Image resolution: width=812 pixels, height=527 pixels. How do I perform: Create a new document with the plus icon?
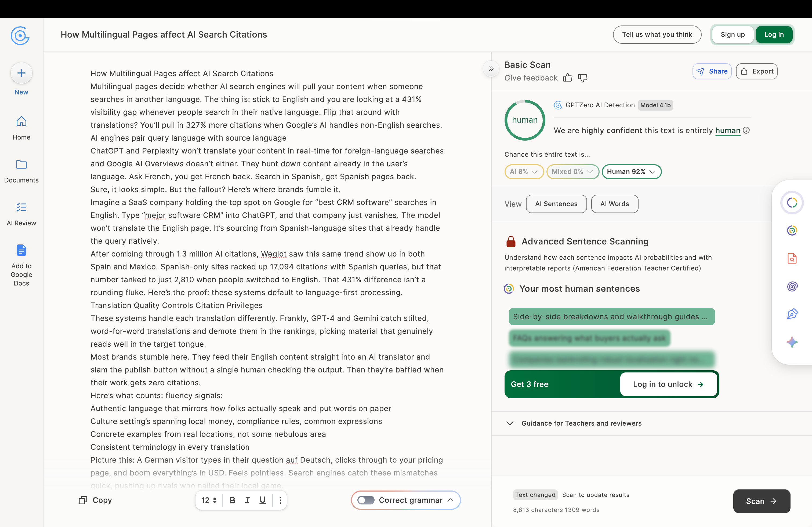(21, 73)
